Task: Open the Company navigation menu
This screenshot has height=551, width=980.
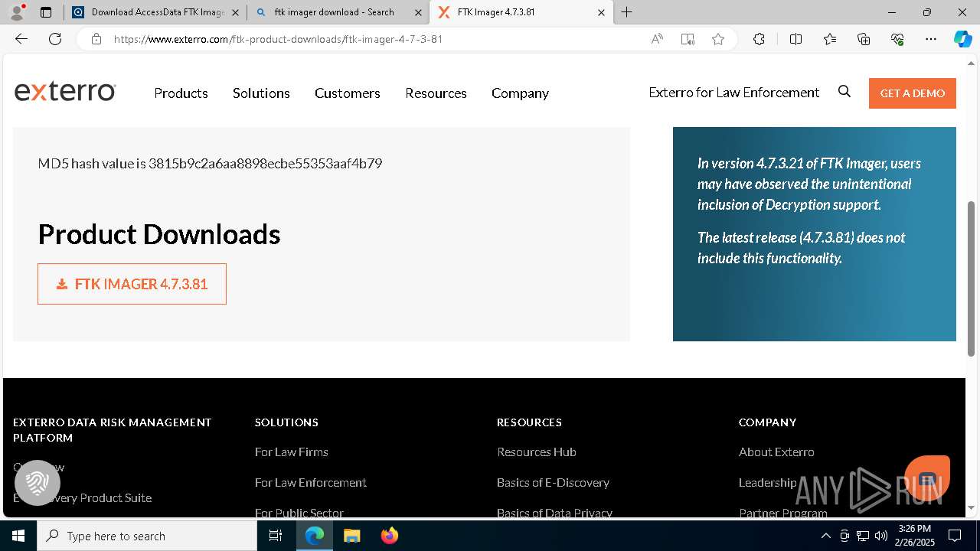Action: pos(520,93)
